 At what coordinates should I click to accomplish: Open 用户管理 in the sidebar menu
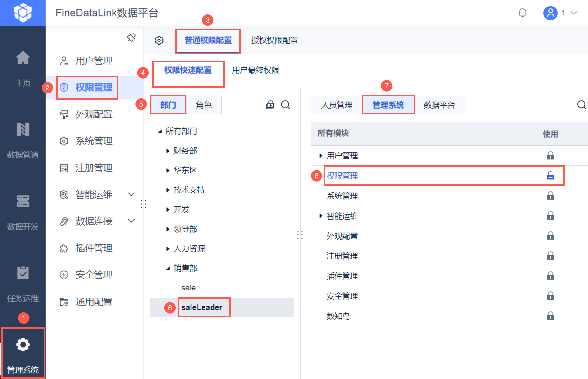click(x=94, y=61)
